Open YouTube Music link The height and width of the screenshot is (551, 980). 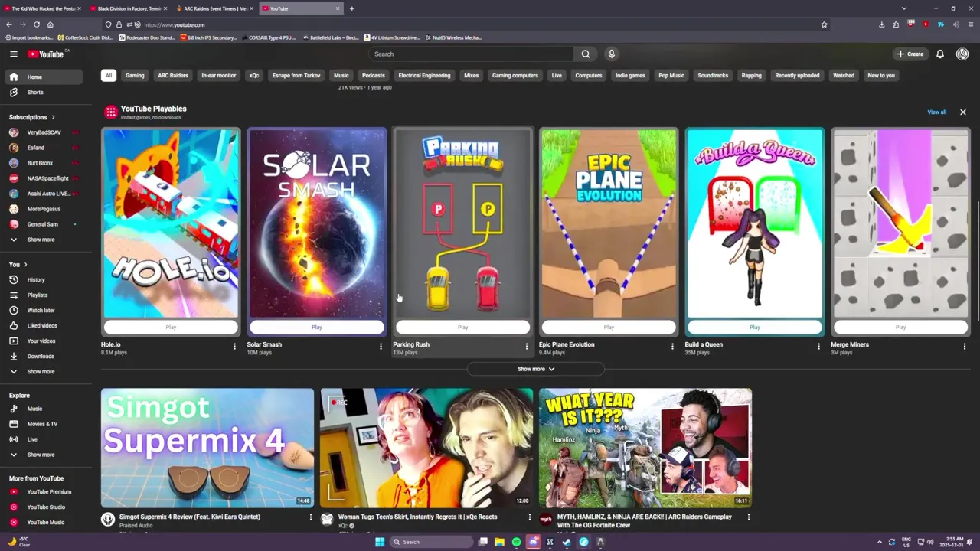[x=43, y=522]
